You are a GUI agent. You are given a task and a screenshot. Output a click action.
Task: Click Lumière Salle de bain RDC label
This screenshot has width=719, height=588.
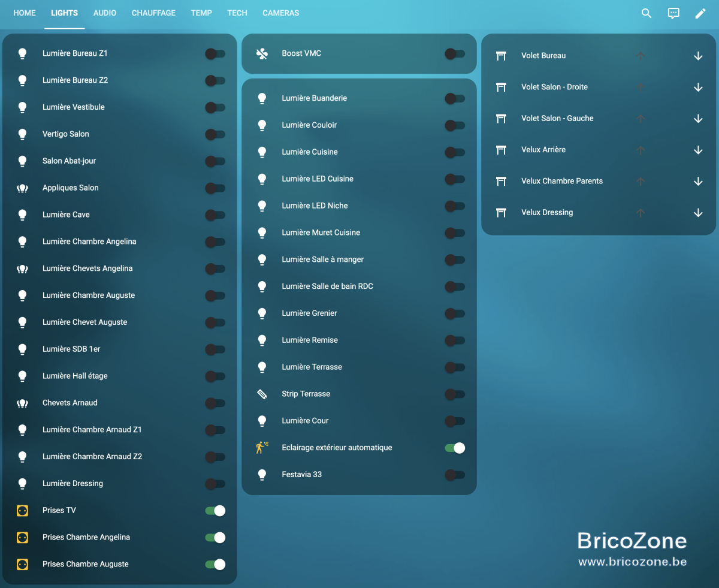coord(328,287)
